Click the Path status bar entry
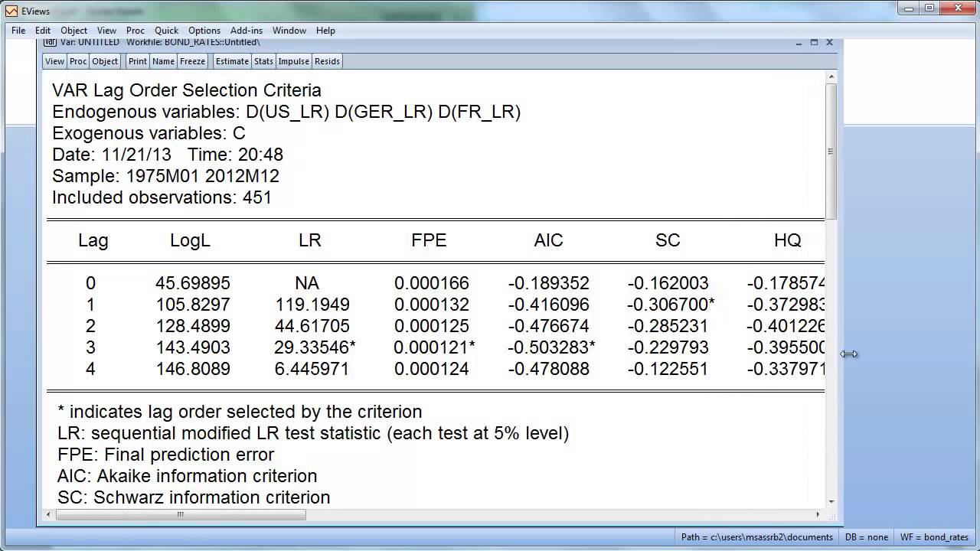The width and height of the screenshot is (980, 551). 757,537
